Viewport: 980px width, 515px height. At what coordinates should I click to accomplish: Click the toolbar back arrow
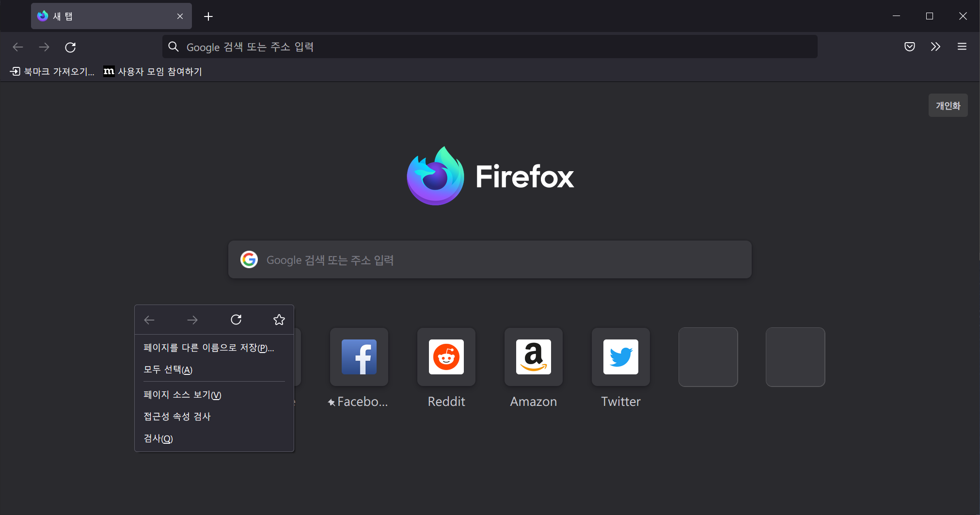18,47
